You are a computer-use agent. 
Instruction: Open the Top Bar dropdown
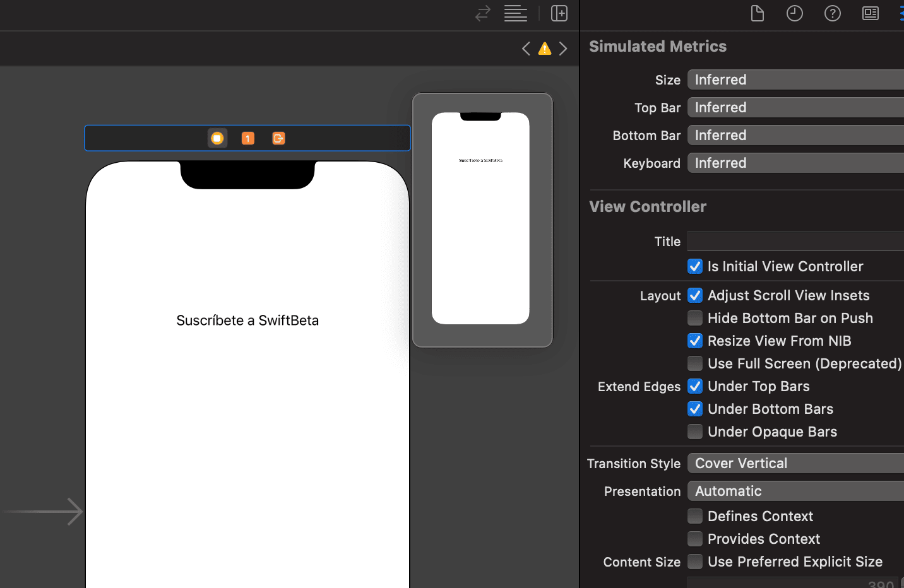pos(795,107)
